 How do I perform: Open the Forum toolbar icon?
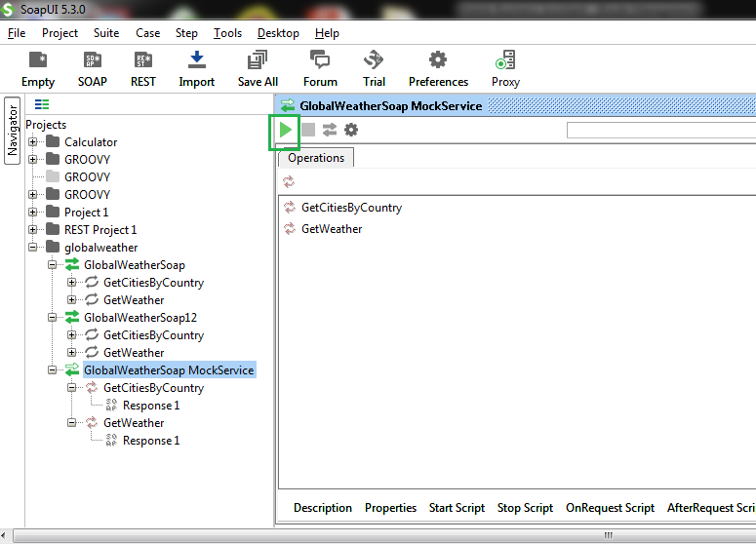click(320, 69)
